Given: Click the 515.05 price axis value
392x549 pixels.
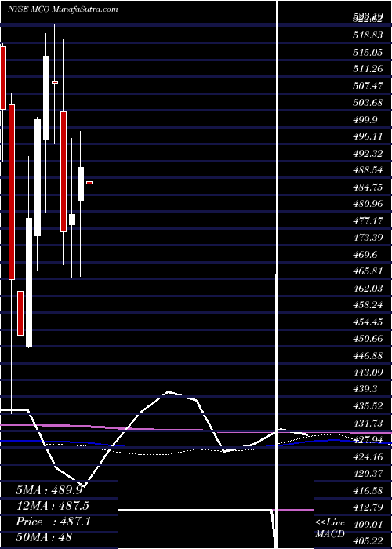Looking at the screenshot, I should point(368,53).
